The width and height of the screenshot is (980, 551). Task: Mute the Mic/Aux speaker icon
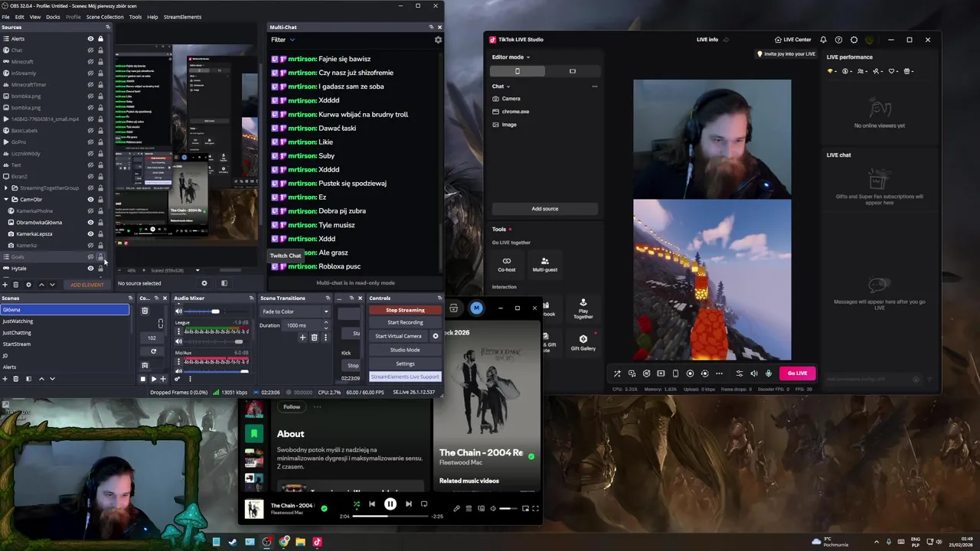[179, 371]
